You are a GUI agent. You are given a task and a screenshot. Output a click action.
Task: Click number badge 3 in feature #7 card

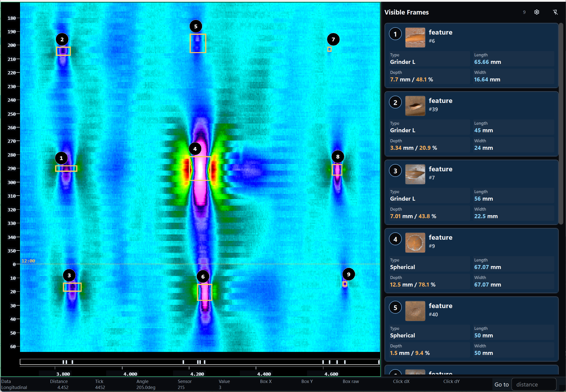click(395, 171)
